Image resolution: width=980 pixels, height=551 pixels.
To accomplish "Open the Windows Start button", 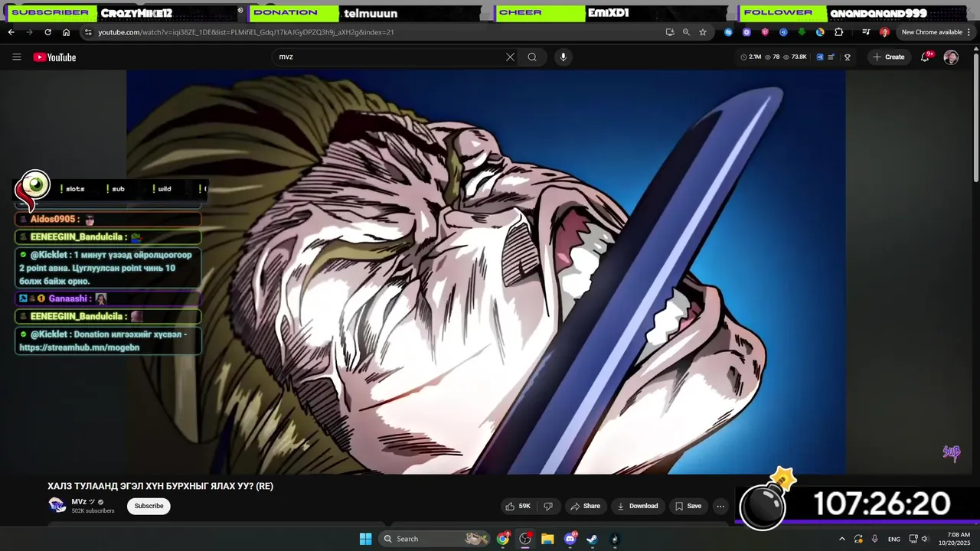I will [365, 539].
